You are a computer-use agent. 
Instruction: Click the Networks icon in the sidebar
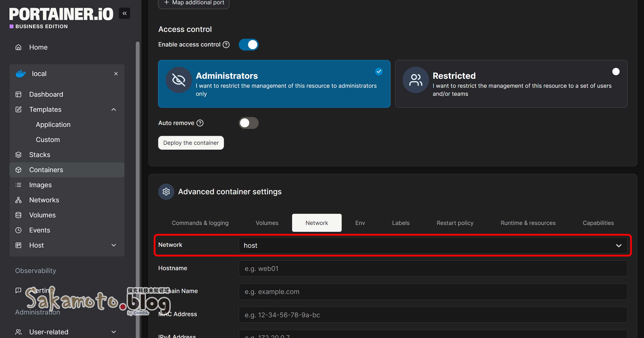point(18,200)
